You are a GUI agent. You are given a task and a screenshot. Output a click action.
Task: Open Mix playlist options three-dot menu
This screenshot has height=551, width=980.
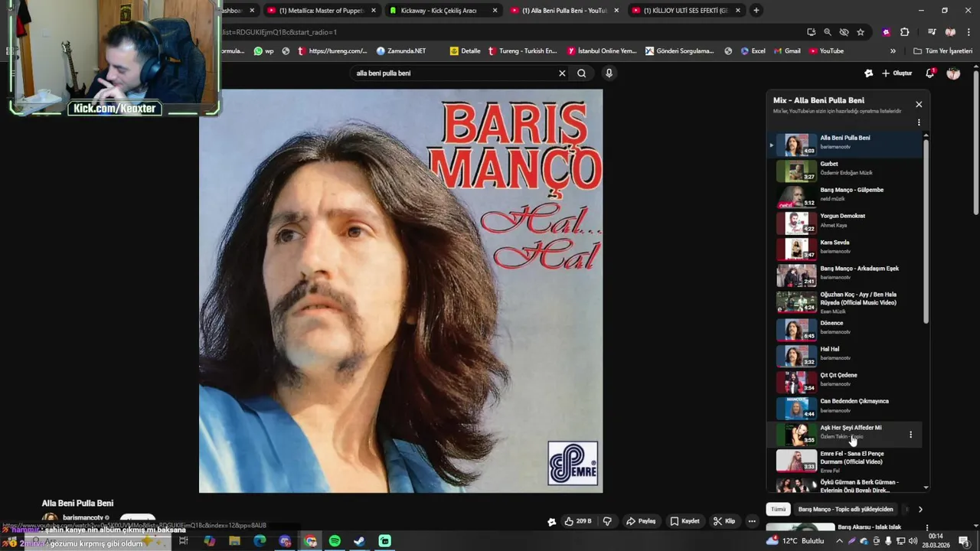pyautogui.click(x=919, y=122)
